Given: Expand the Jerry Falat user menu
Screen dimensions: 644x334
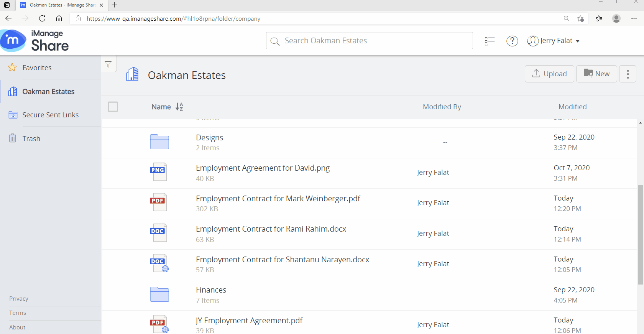Looking at the screenshot, I should [553, 41].
